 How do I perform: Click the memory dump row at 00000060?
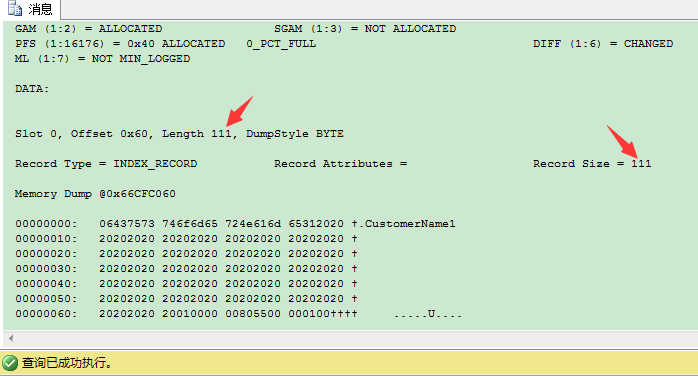(238, 314)
